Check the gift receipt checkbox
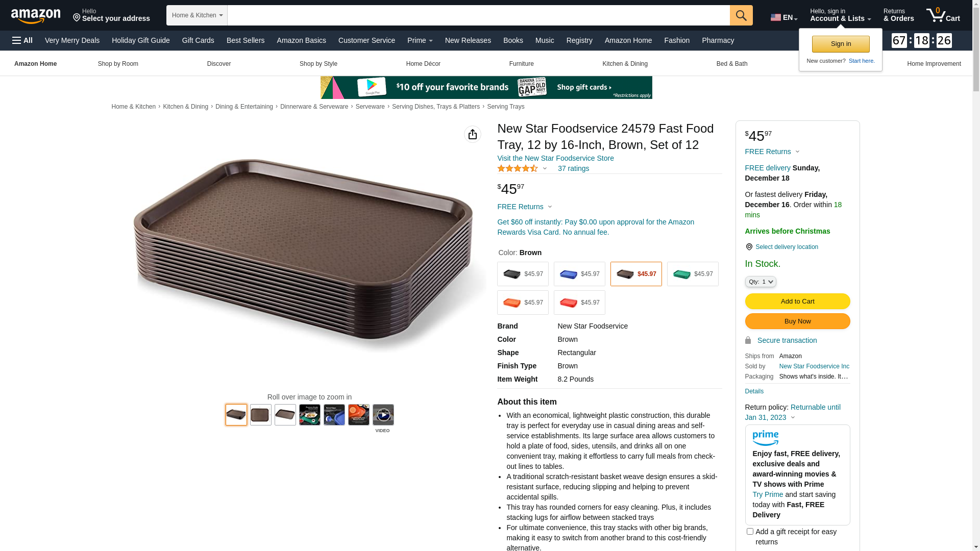 [750, 532]
